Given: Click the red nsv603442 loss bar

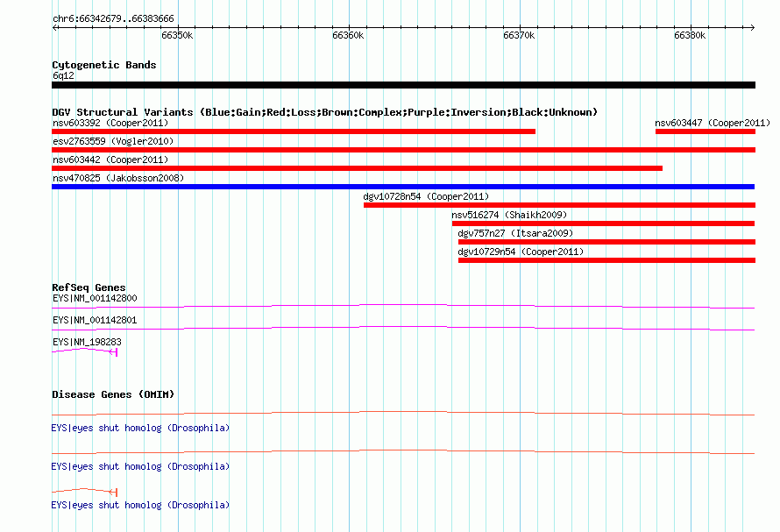Looking at the screenshot, I should coord(358,168).
